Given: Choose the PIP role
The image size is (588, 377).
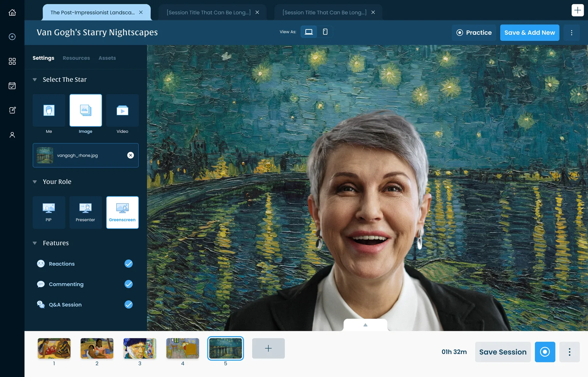Looking at the screenshot, I should (x=49, y=213).
